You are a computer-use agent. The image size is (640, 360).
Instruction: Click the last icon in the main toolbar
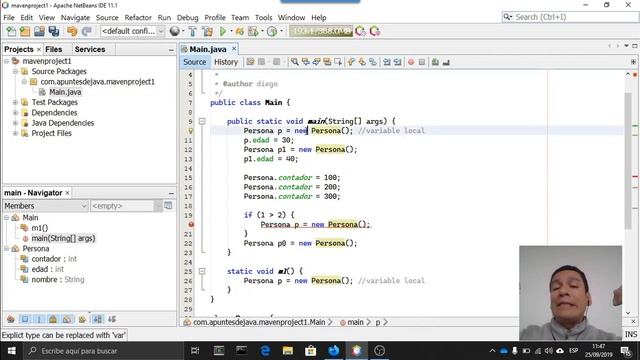375,31
